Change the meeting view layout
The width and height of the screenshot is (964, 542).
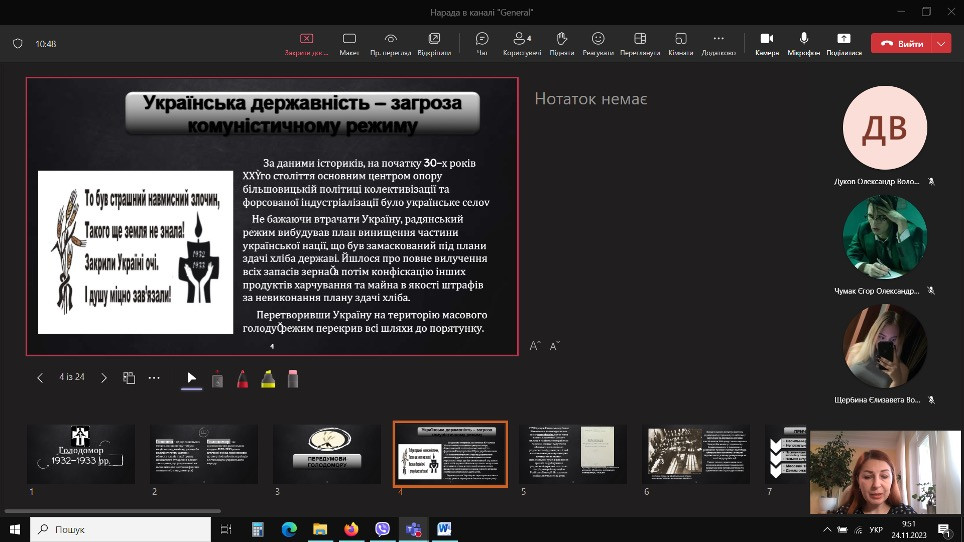point(639,42)
